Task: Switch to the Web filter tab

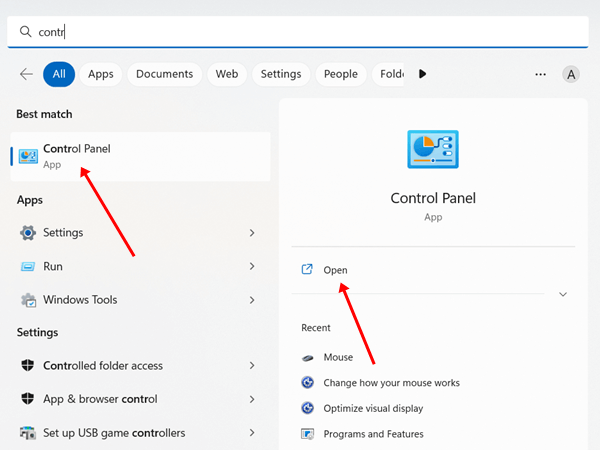Action: pyautogui.click(x=227, y=74)
